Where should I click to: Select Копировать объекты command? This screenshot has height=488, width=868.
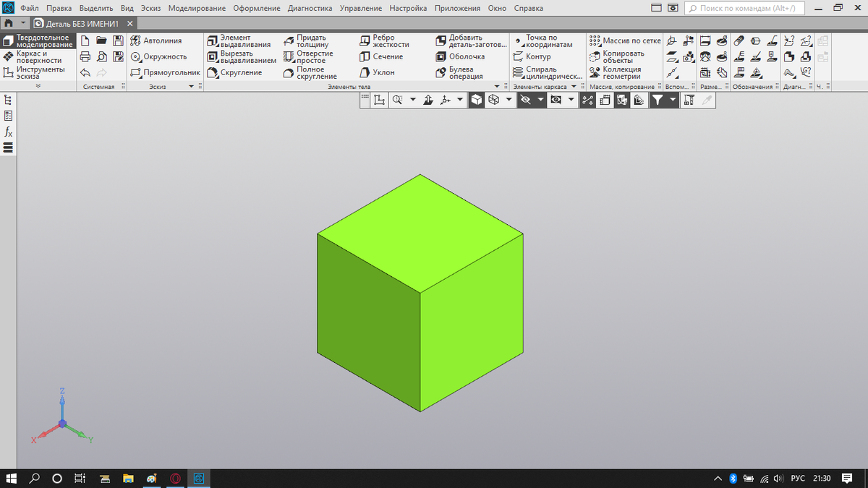616,56
